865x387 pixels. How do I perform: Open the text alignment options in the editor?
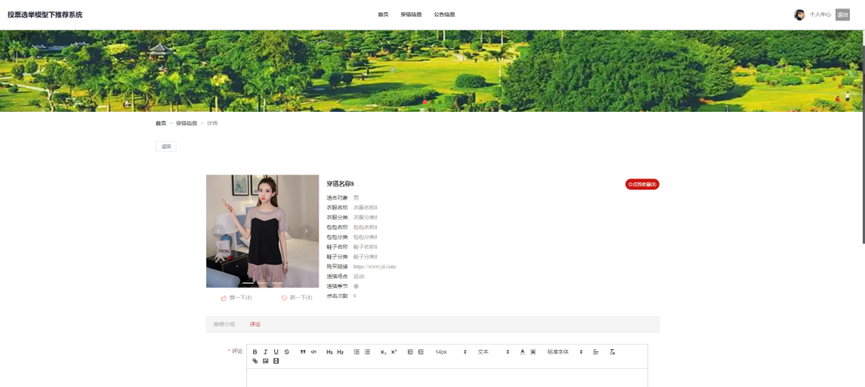click(596, 352)
